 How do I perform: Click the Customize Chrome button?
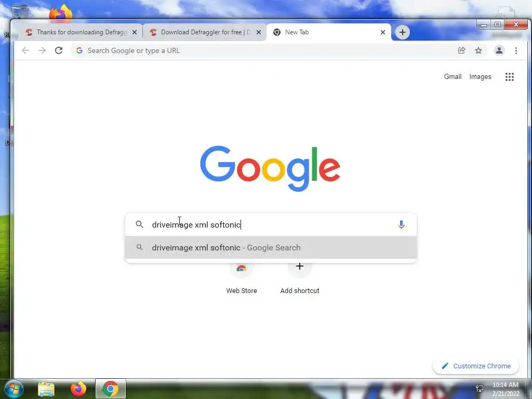[x=476, y=366]
